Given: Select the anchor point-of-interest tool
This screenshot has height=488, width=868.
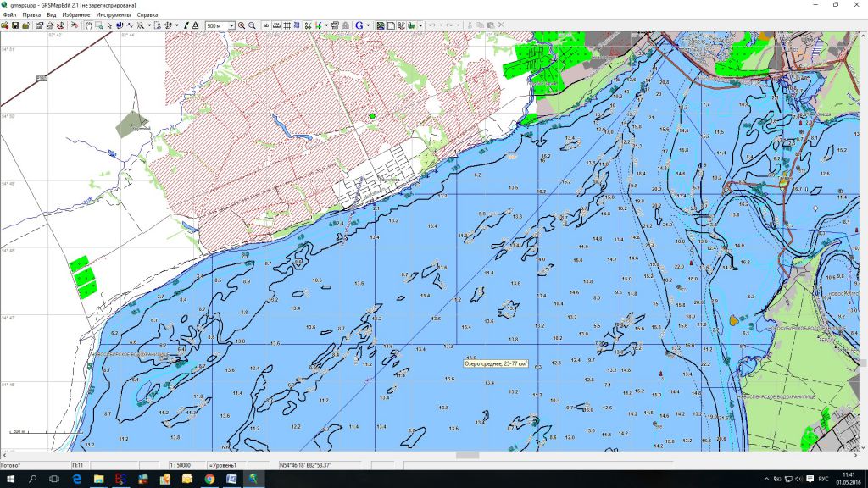Looking at the screenshot, I should (x=167, y=25).
